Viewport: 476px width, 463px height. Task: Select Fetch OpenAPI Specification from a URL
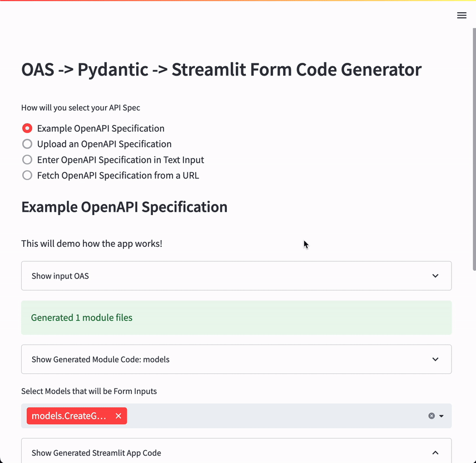point(27,175)
